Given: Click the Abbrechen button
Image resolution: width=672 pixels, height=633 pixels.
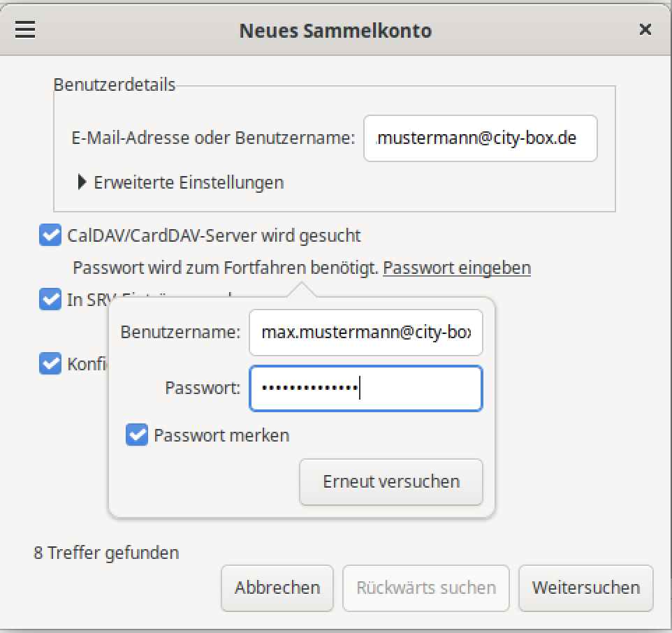Looking at the screenshot, I should coord(277,588).
